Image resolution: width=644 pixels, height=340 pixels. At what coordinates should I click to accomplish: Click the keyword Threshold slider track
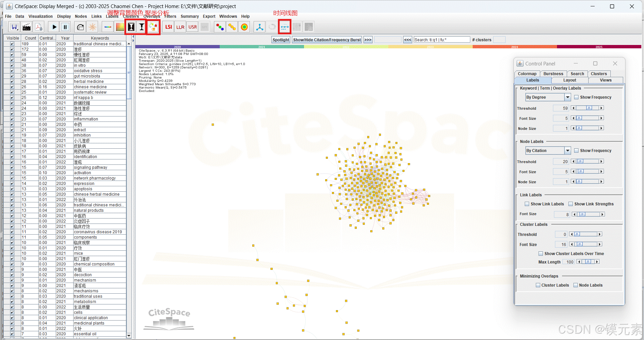[x=588, y=108]
